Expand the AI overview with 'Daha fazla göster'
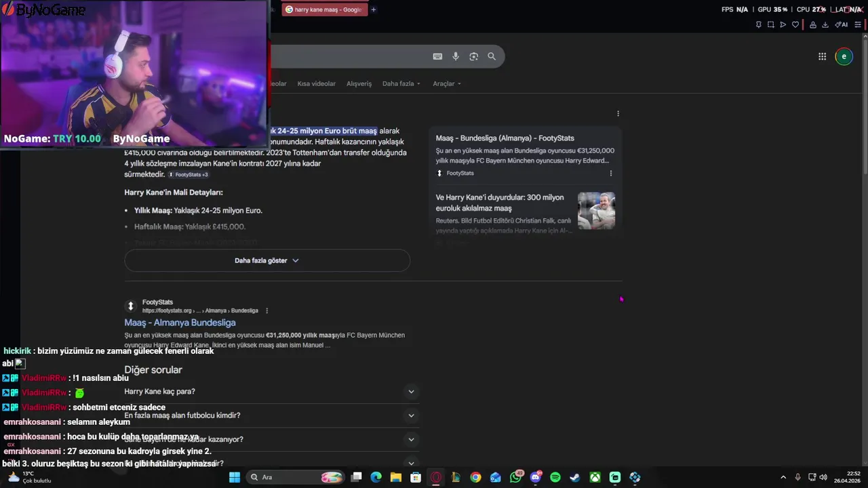Viewport: 868px width, 488px height. click(267, 260)
